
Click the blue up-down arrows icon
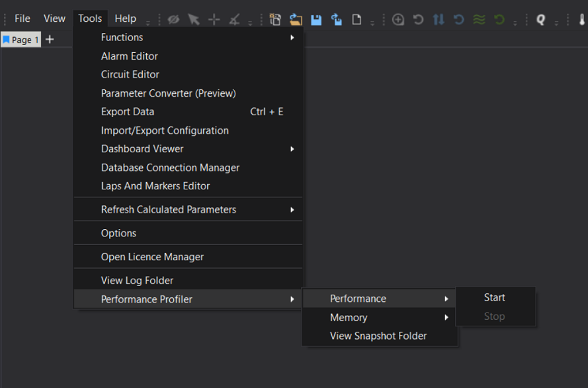(439, 19)
